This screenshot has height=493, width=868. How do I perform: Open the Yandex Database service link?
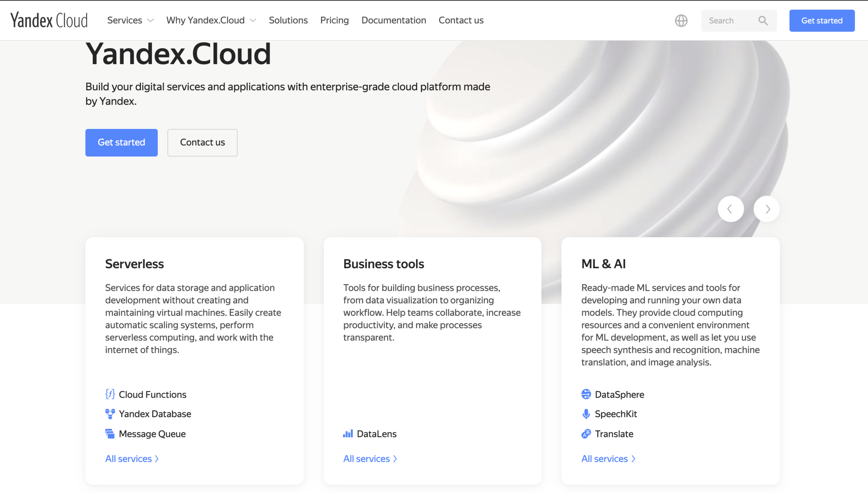155,414
